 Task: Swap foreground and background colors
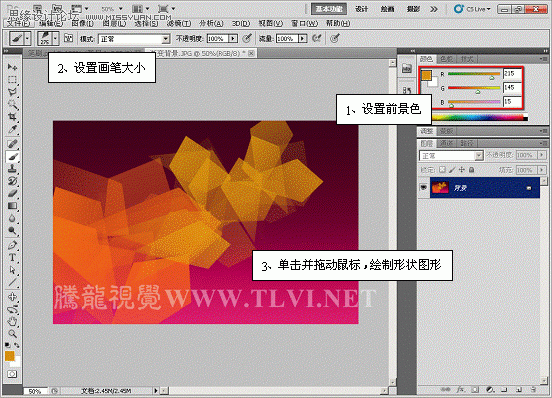click(x=16, y=345)
